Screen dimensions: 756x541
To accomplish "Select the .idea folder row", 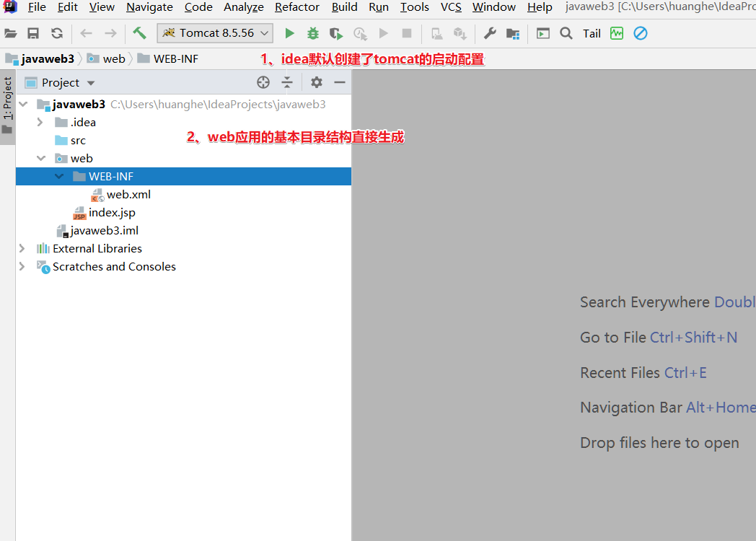I will click(x=183, y=123).
